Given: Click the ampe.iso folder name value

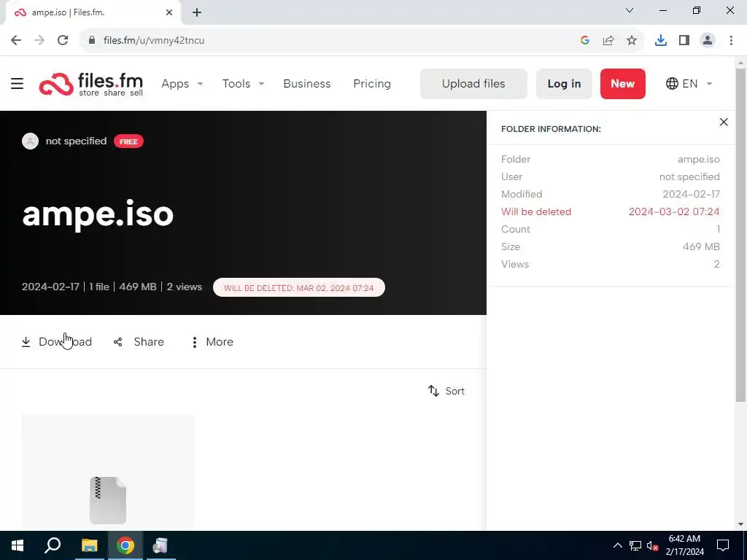Looking at the screenshot, I should (x=698, y=160).
